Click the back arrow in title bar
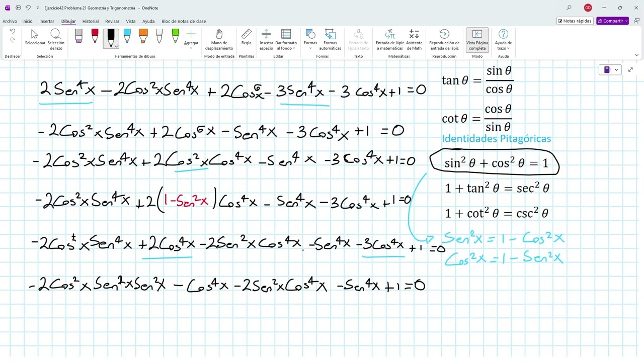The width and height of the screenshot is (644, 362). click(x=18, y=8)
